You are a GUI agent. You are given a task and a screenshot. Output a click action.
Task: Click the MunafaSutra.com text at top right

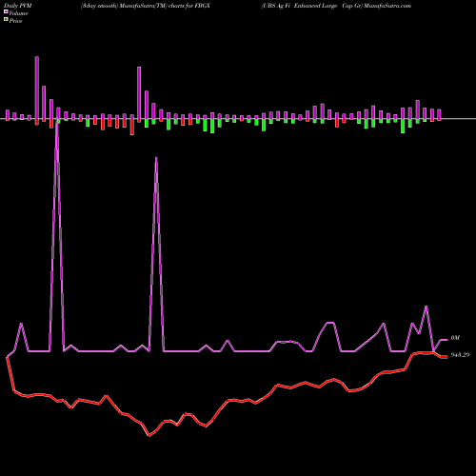(x=387, y=6)
